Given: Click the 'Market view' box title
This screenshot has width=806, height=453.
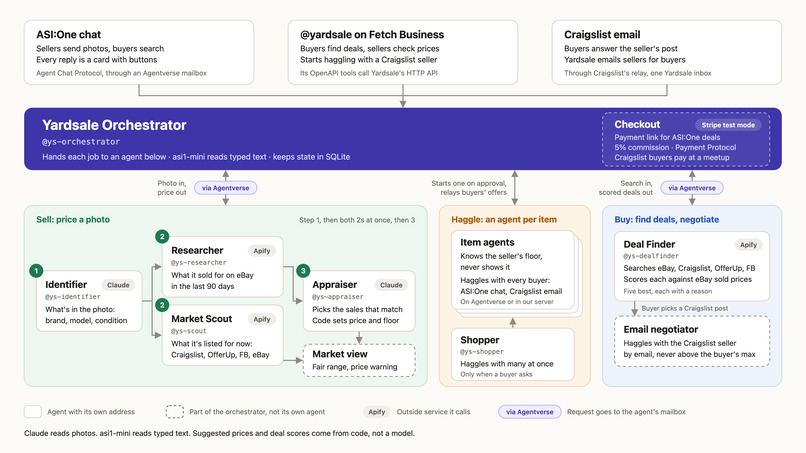Looking at the screenshot, I should click(340, 354).
